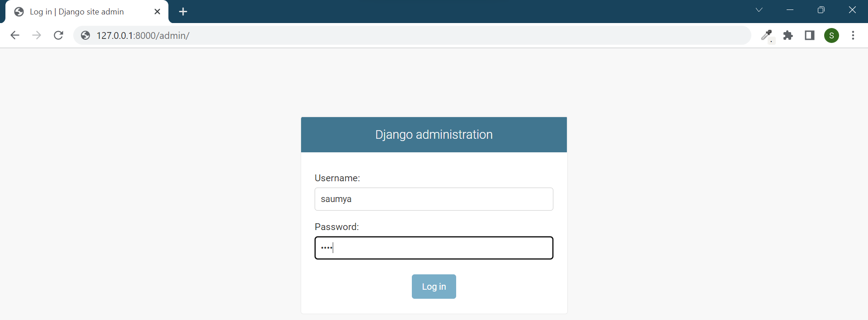
Task: Click the Username: label
Action: pyautogui.click(x=337, y=178)
